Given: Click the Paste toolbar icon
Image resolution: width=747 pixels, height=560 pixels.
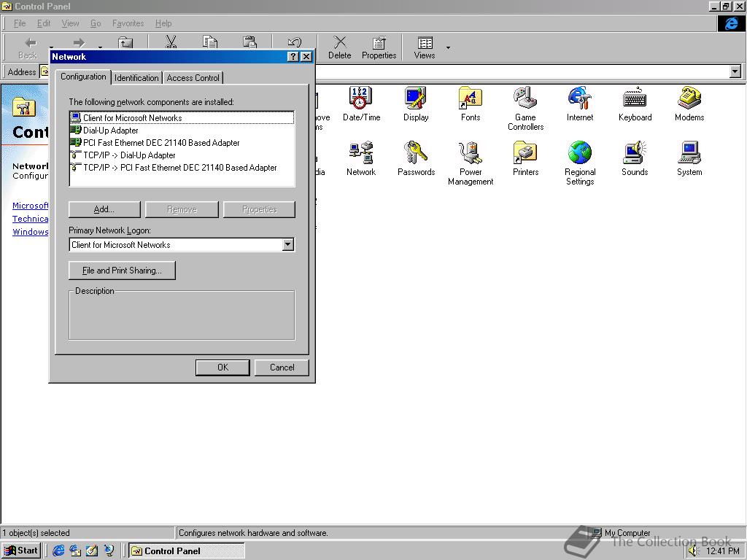Looking at the screenshot, I should [x=249, y=42].
